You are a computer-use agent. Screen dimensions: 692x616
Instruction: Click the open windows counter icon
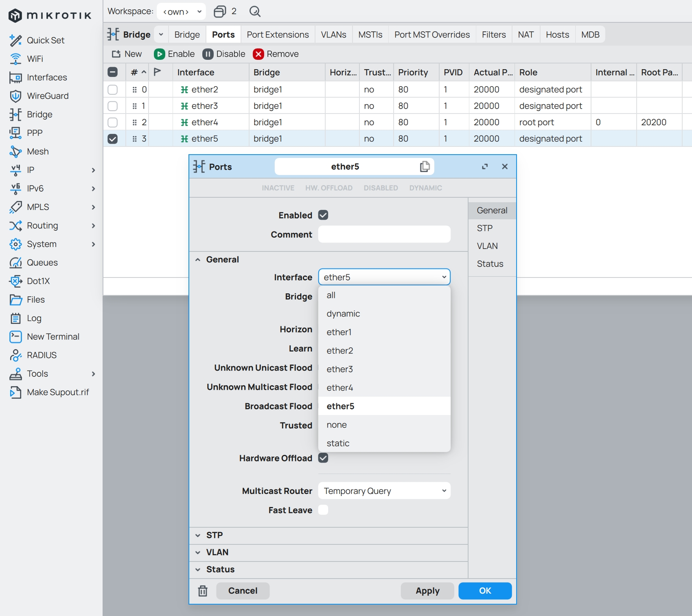click(220, 11)
